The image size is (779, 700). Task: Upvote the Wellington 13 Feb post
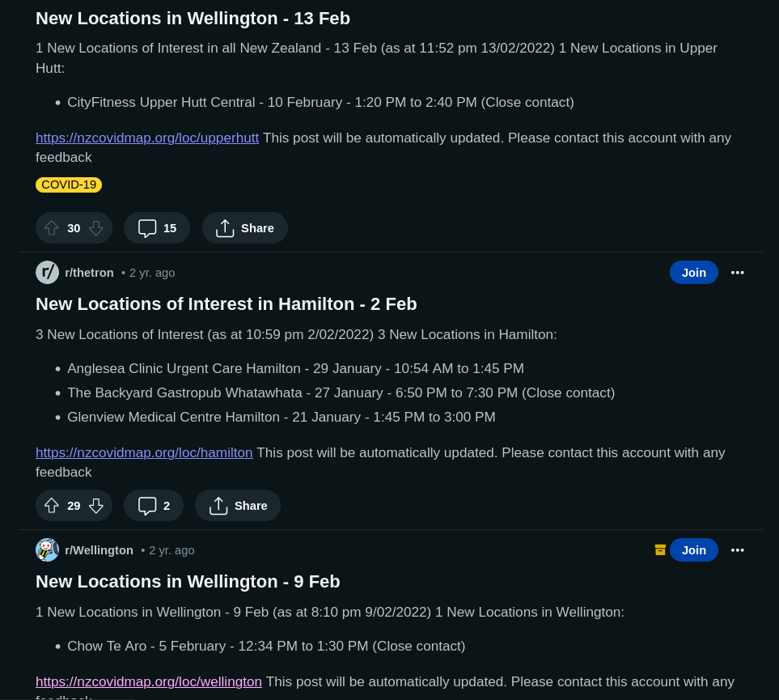52,228
